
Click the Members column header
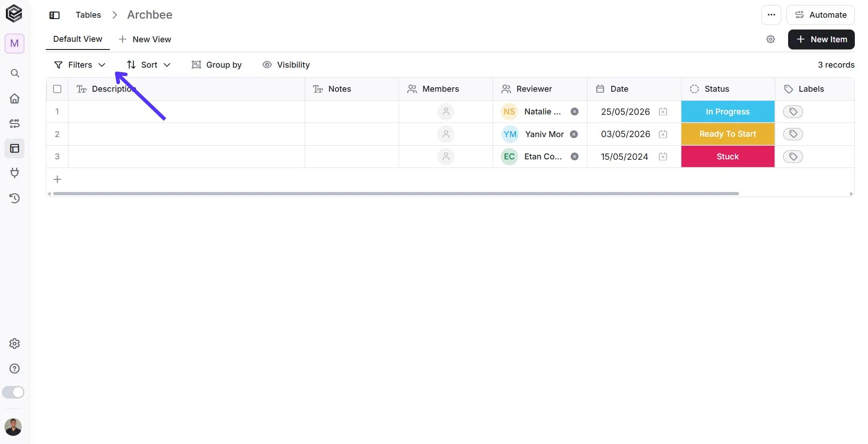446,89
